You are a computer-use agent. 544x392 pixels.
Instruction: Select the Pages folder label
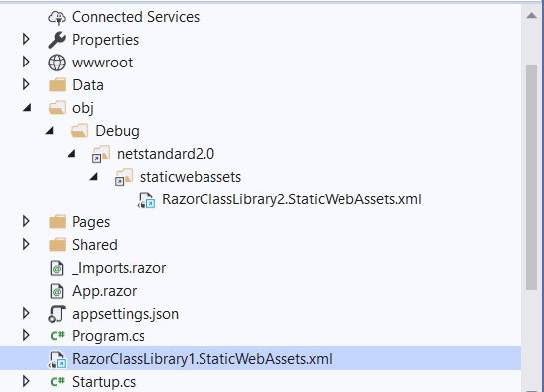coord(91,222)
